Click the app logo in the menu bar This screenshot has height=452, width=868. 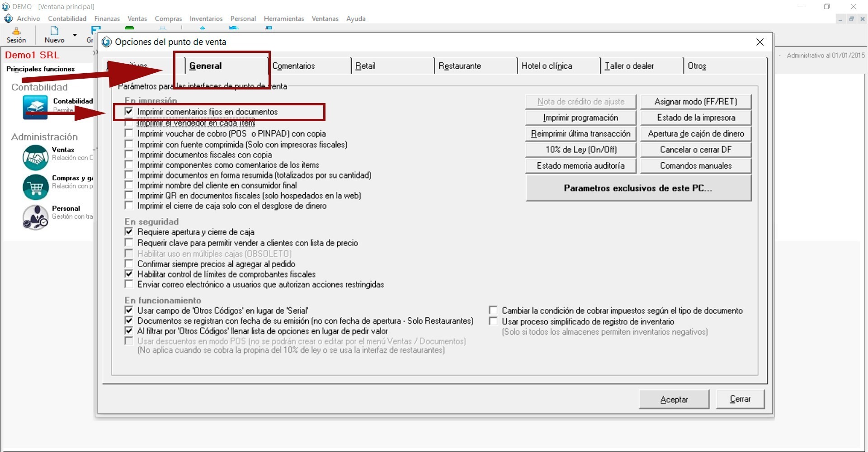coord(8,19)
